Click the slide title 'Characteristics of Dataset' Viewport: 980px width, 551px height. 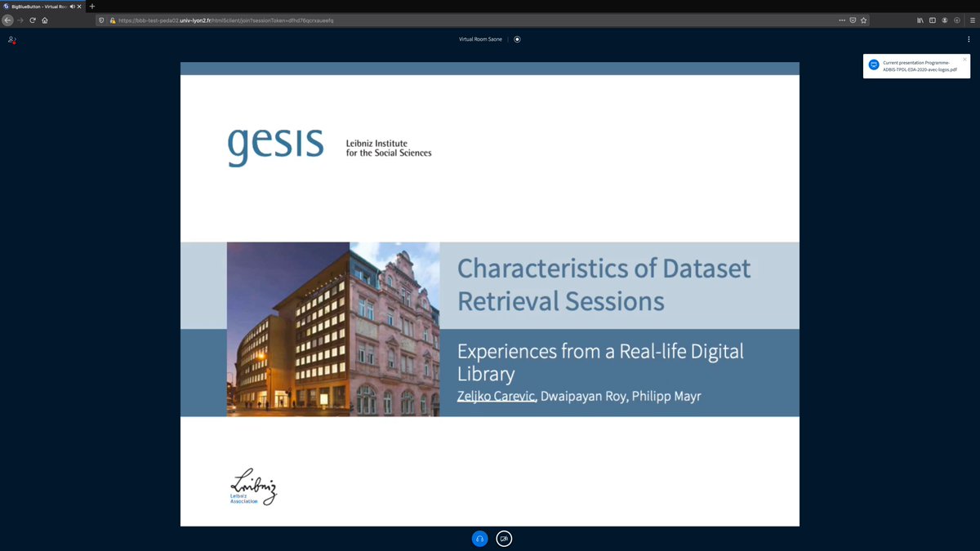604,268
